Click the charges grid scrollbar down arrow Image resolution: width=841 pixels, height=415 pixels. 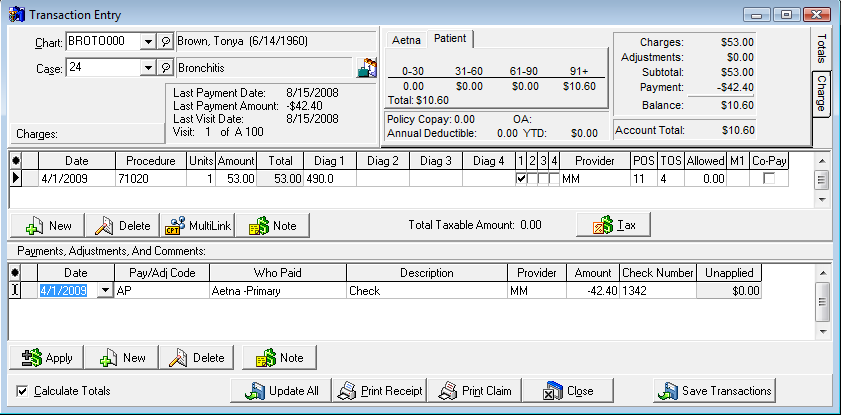tap(821, 200)
